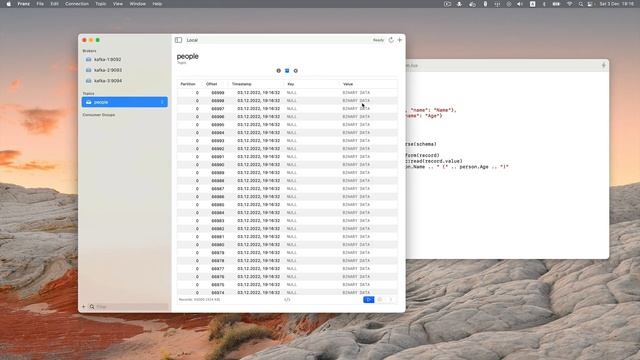Select the topic records tab icon

point(287,71)
